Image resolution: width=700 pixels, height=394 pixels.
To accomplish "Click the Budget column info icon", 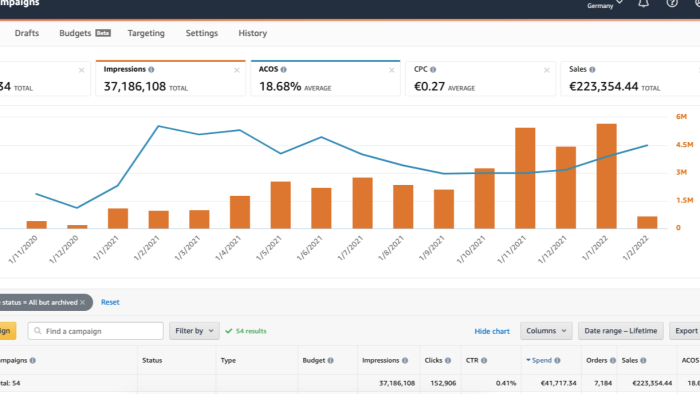I will (x=330, y=361).
